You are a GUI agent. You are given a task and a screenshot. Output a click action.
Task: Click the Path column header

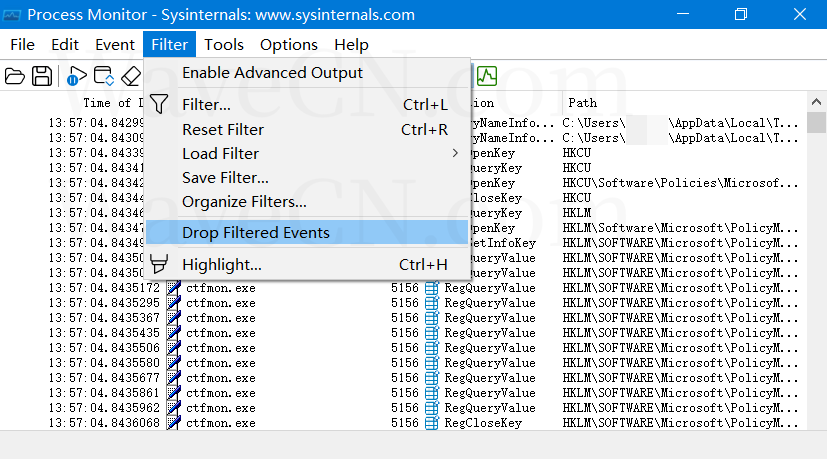click(583, 102)
